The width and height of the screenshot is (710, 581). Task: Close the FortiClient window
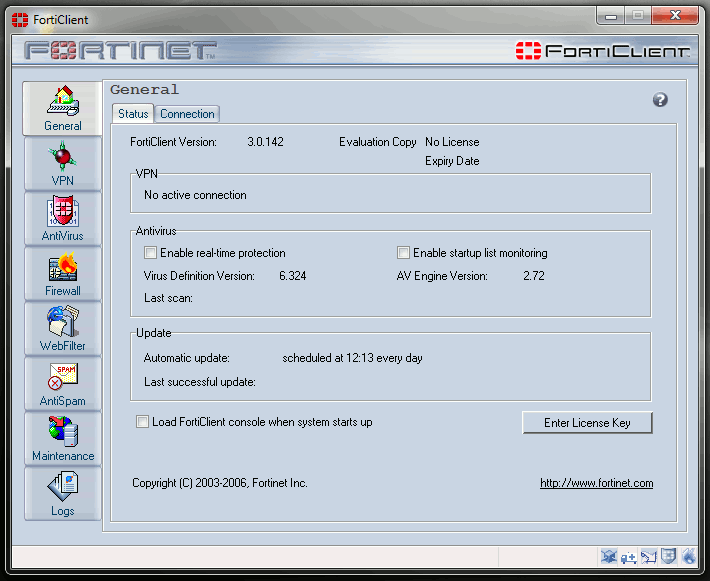click(675, 15)
